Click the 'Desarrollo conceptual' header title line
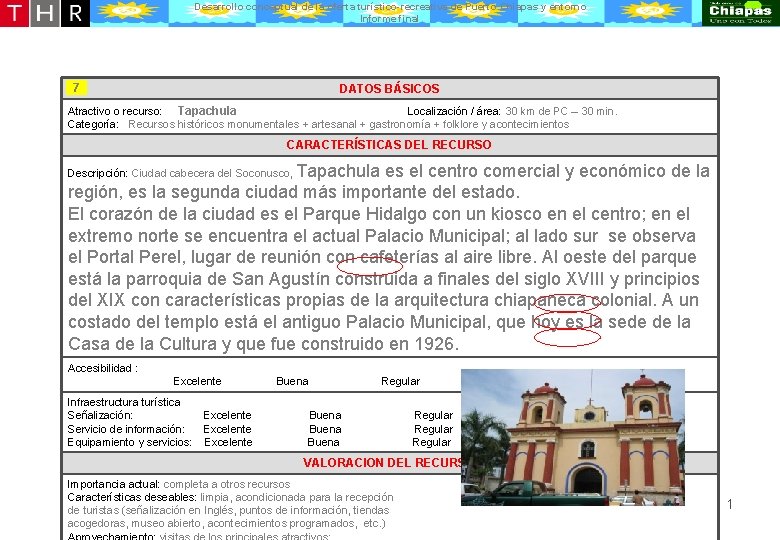This screenshot has width=780, height=540. 390,7
